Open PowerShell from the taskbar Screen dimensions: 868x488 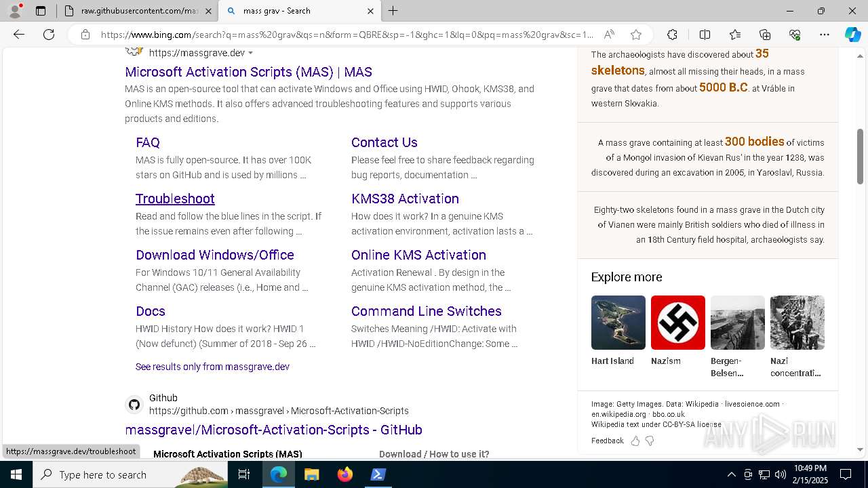[378, 474]
